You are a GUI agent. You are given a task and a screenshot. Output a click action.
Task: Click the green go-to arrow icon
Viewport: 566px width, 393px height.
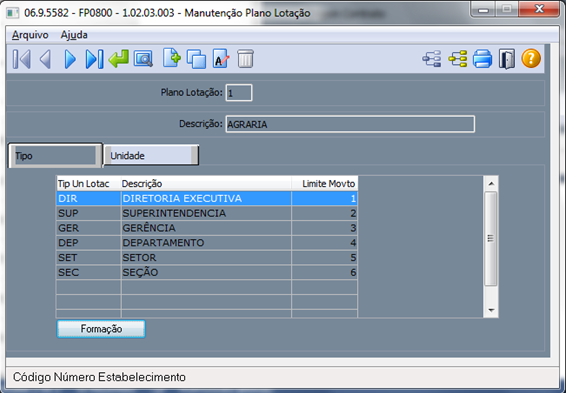118,59
